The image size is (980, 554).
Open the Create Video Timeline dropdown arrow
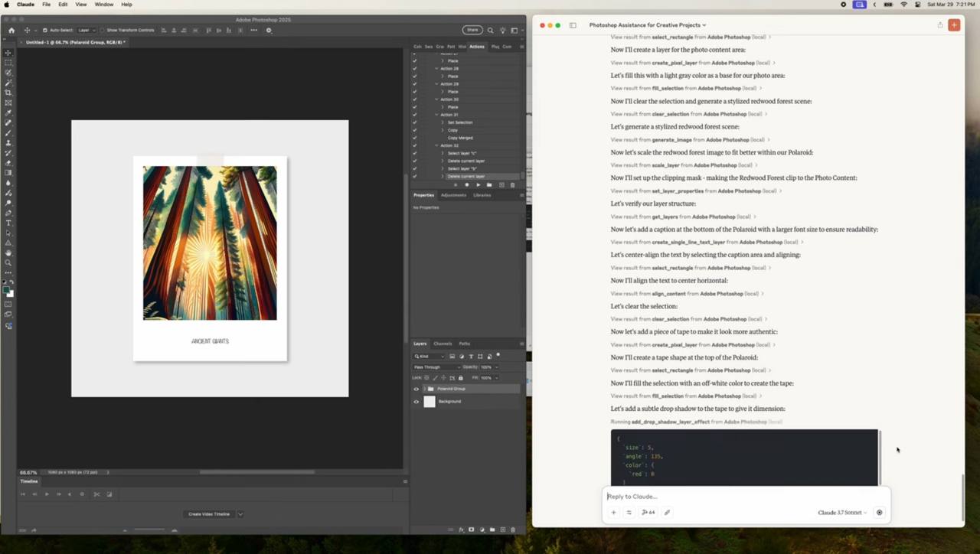coord(240,514)
